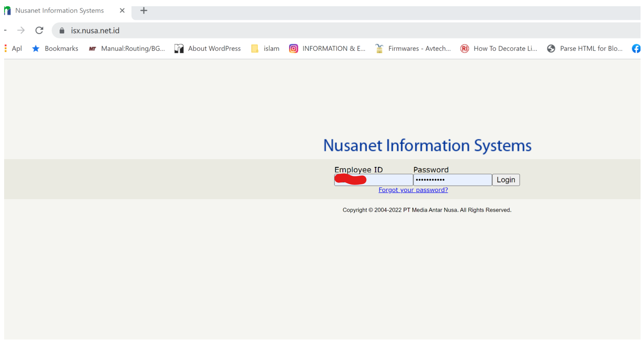Open the Apl apps bookmark
The width and height of the screenshot is (644, 345).
[13, 49]
